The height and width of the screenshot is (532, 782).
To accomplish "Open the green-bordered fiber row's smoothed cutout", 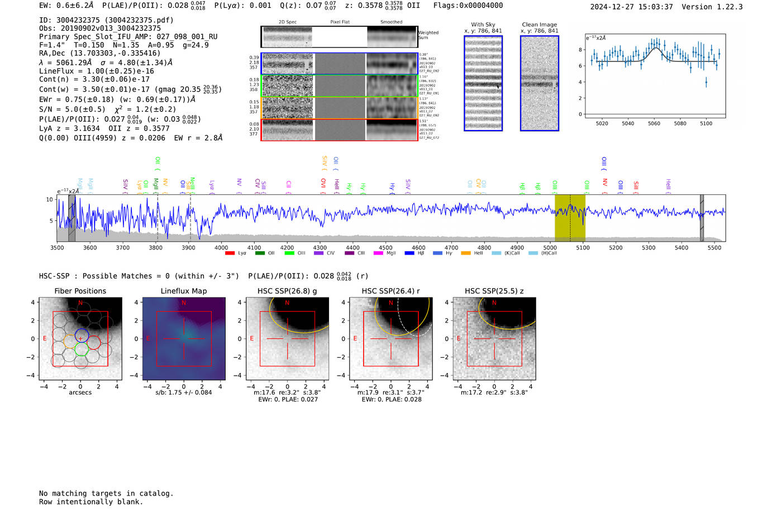I will (x=391, y=86).
